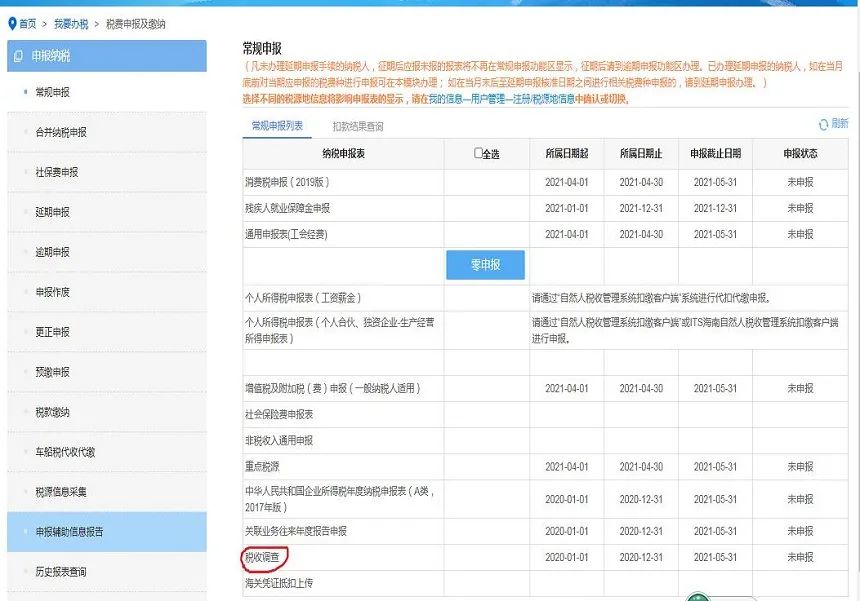The height and width of the screenshot is (601, 860).
Task: Click 社会保险费申报表 row name
Action: (279, 415)
